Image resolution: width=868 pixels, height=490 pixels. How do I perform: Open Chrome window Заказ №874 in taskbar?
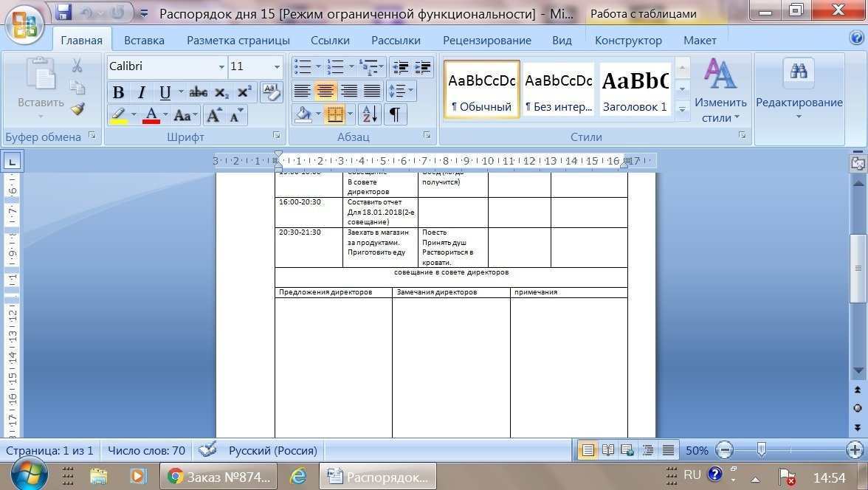tap(218, 477)
